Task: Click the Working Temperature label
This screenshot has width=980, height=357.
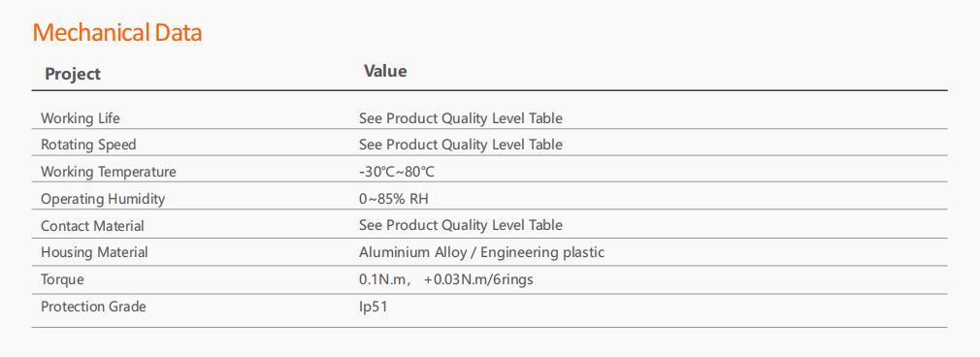Action: click(x=108, y=172)
